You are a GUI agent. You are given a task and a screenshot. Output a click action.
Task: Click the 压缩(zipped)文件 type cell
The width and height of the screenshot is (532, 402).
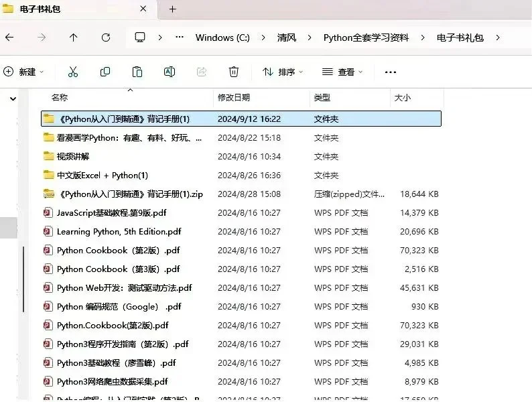click(349, 194)
